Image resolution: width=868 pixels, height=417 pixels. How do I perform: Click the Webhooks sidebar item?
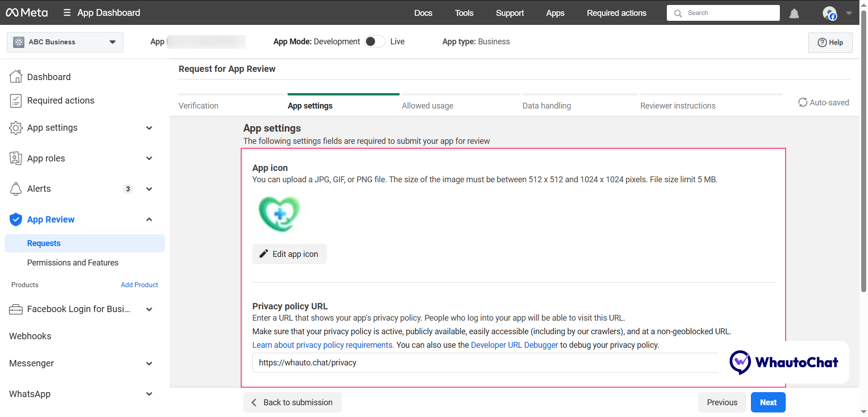coord(30,336)
